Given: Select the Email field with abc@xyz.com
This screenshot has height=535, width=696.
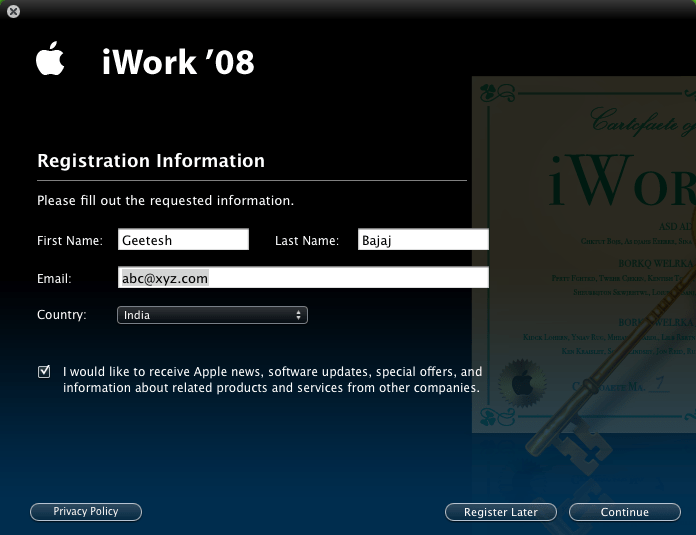Looking at the screenshot, I should [x=304, y=277].
